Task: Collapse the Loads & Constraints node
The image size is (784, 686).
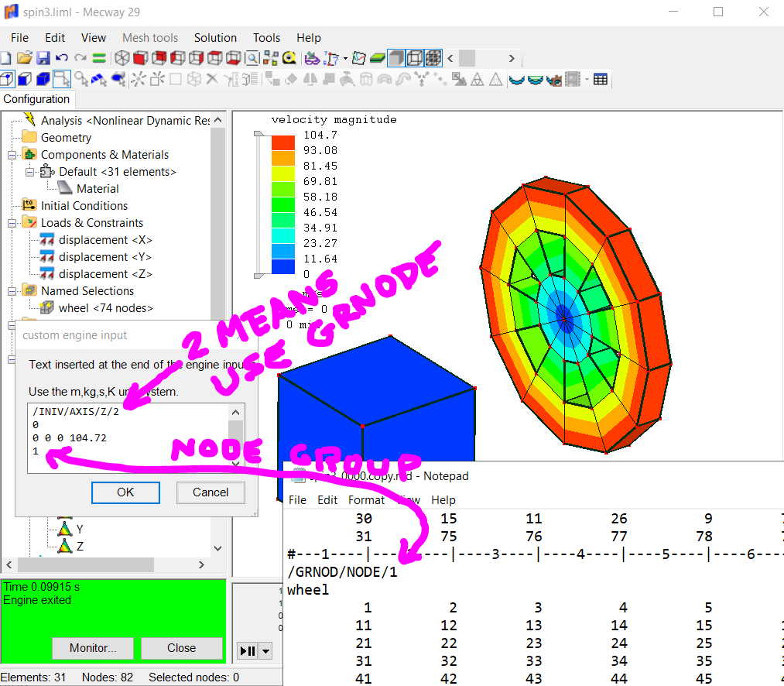Action: 12,223
